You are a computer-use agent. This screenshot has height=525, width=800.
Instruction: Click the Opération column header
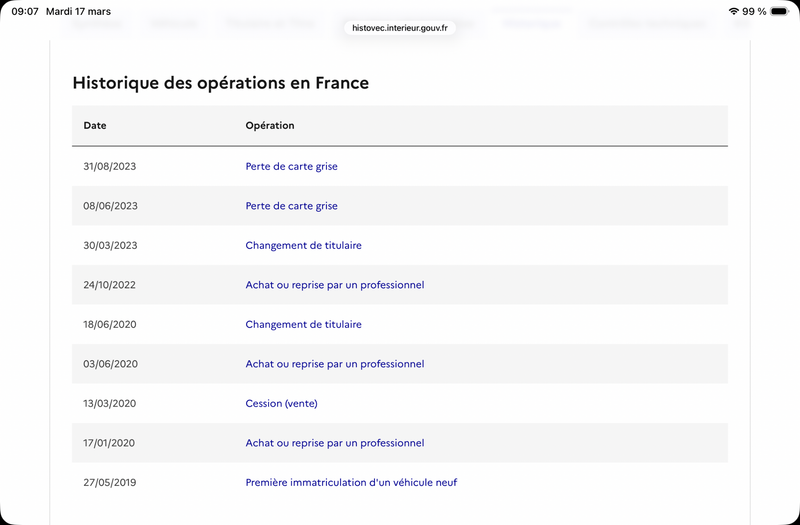(270, 126)
